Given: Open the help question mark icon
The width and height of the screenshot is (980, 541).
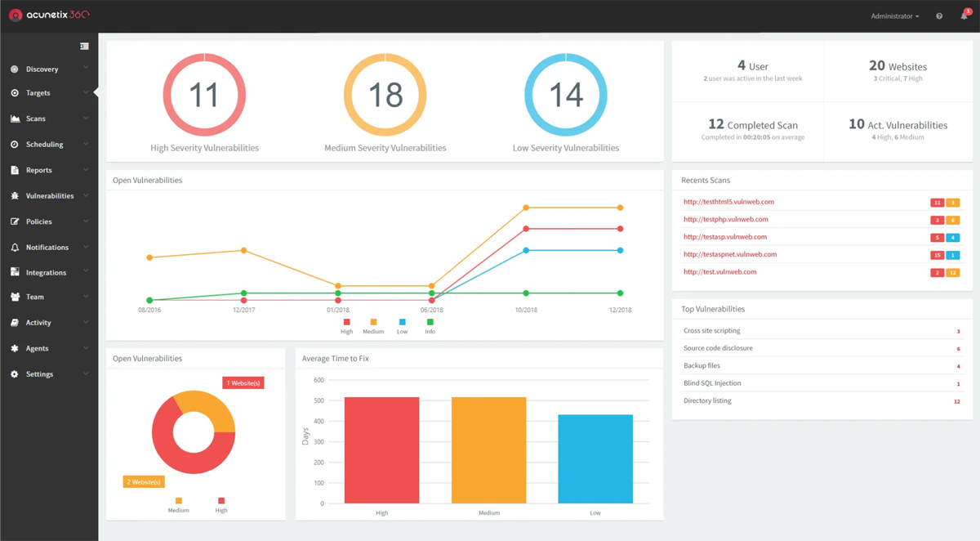Looking at the screenshot, I should 939,16.
